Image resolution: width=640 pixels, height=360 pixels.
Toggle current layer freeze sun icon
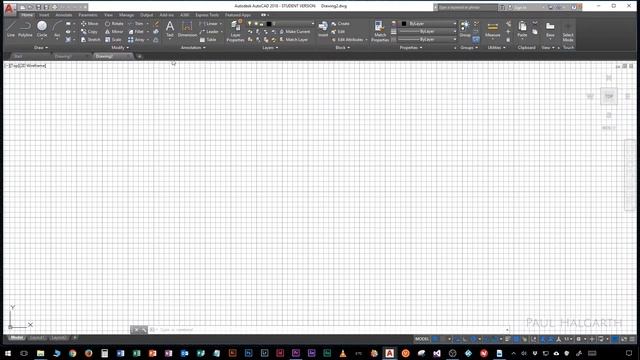pyautogui.click(x=256, y=24)
